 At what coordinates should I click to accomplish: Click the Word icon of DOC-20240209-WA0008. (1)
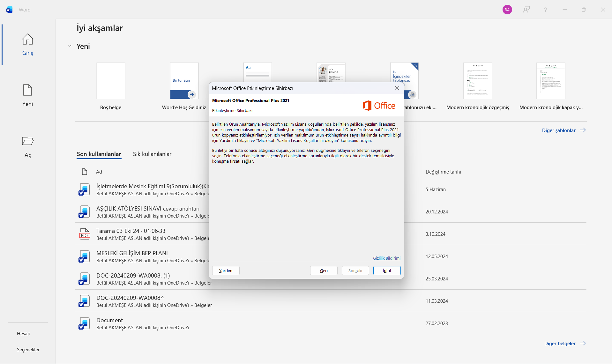(84, 279)
